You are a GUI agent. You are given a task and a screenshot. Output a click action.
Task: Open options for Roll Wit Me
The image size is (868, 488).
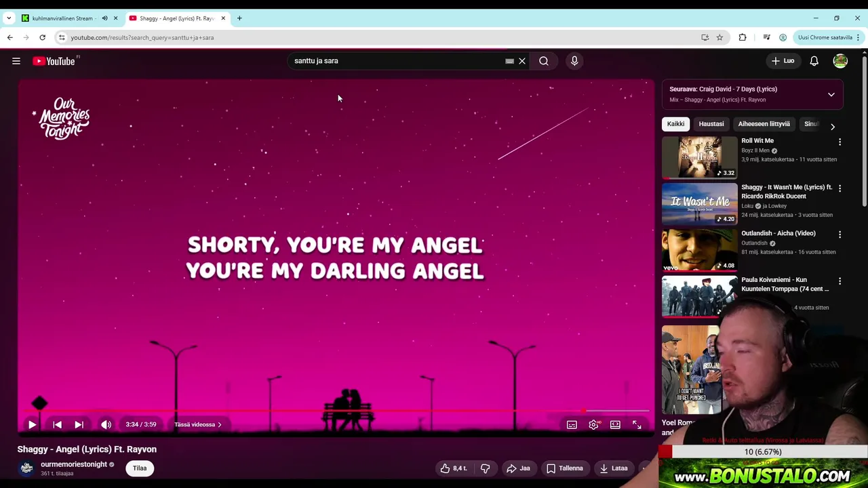coord(840,142)
